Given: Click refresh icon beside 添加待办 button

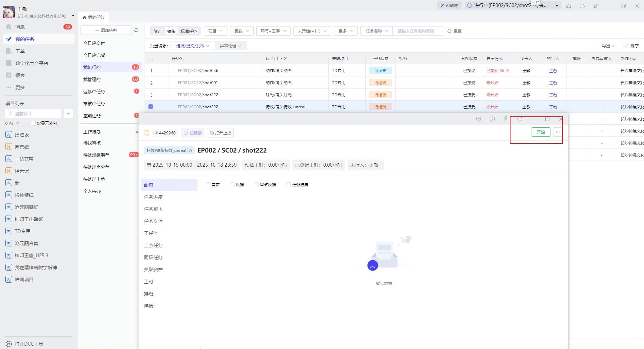Looking at the screenshot, I should tap(137, 30).
